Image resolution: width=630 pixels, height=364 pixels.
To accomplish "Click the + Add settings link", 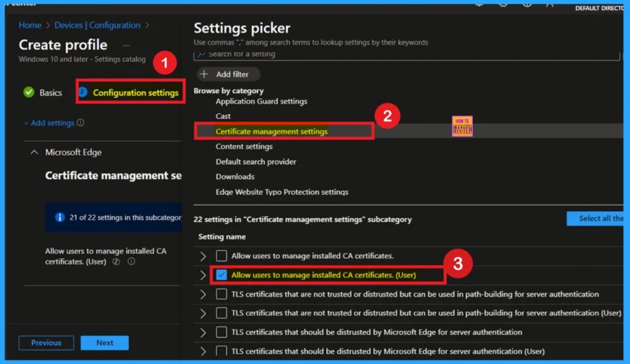I will 49,123.
